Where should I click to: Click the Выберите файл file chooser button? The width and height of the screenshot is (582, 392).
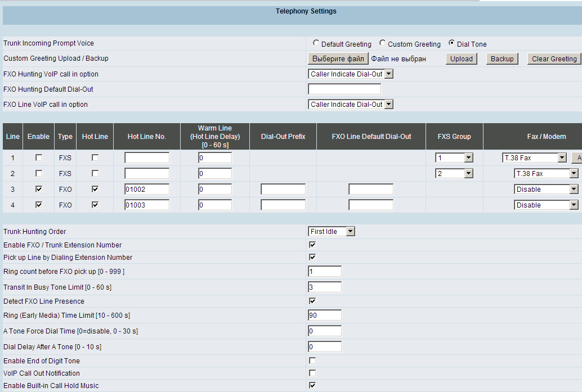tap(338, 58)
